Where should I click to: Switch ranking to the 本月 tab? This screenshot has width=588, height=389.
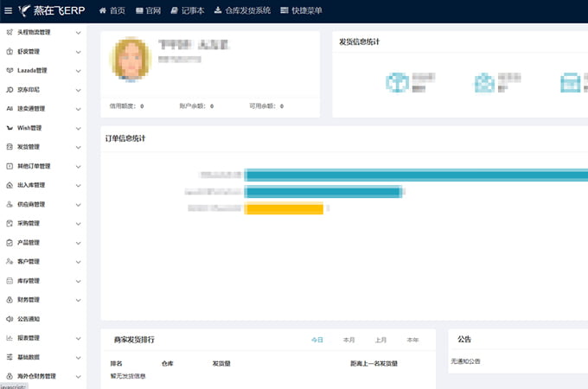(348, 340)
